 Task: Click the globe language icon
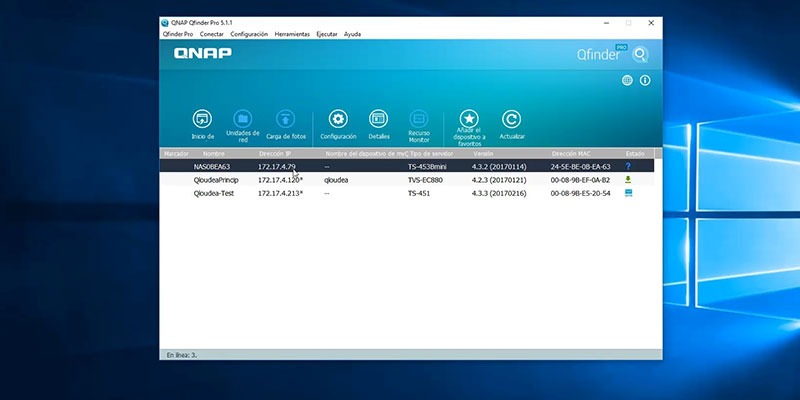pyautogui.click(x=627, y=80)
